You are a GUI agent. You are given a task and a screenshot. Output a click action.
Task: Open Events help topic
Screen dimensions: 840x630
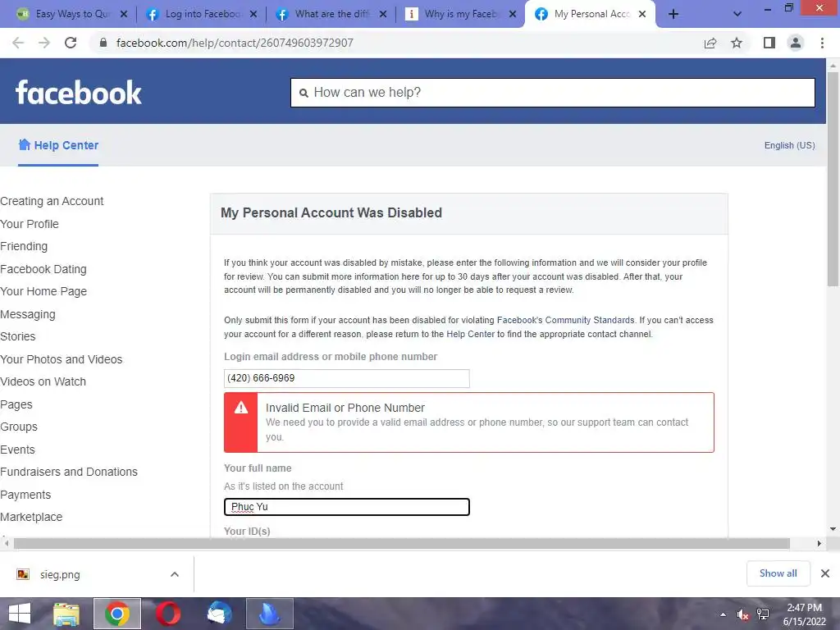point(18,450)
